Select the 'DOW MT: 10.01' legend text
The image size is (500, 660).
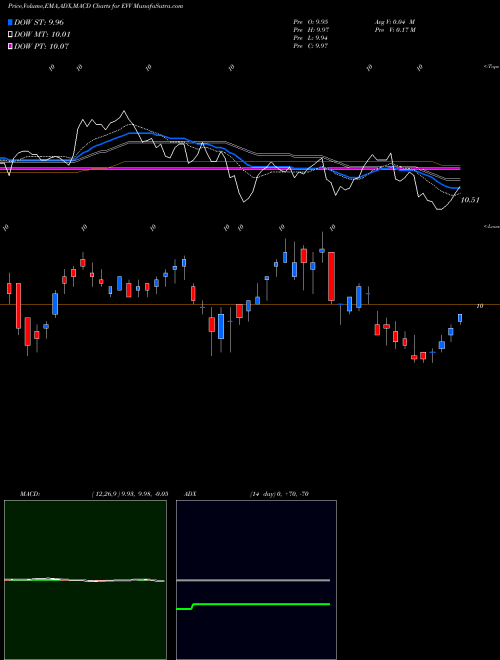click(x=42, y=35)
